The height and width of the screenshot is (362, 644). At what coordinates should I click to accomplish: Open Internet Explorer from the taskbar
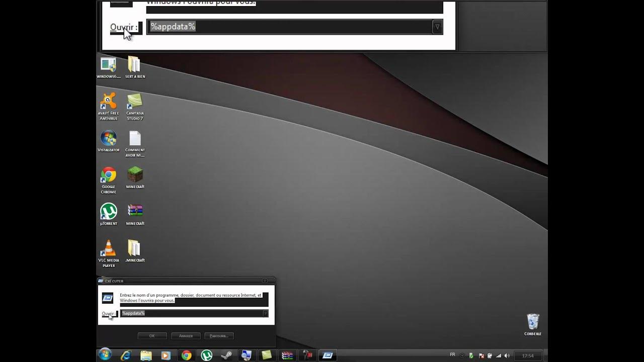[x=126, y=355]
